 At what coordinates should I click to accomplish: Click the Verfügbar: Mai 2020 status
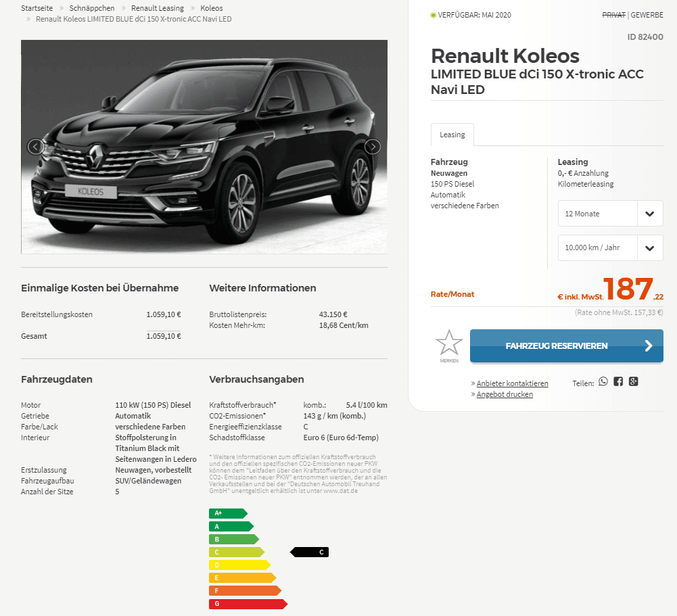click(471, 15)
